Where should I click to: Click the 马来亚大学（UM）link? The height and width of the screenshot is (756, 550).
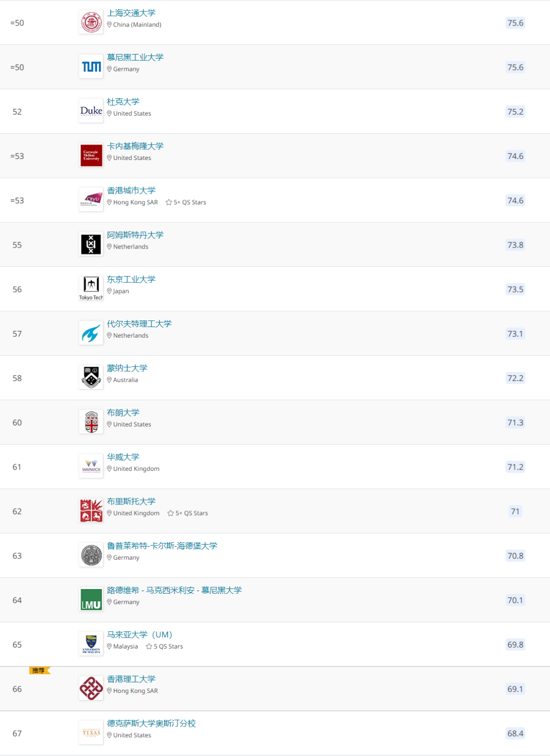[140, 635]
